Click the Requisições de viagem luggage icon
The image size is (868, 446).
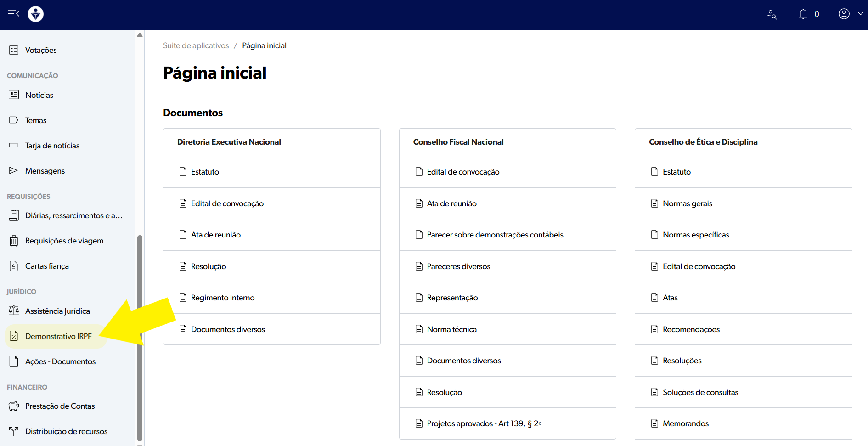pos(14,241)
